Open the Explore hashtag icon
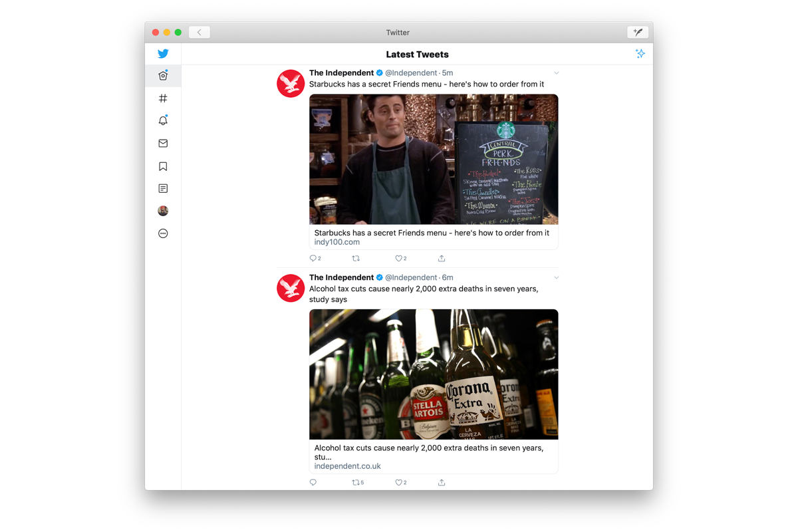This screenshot has height=532, width=798. [163, 98]
